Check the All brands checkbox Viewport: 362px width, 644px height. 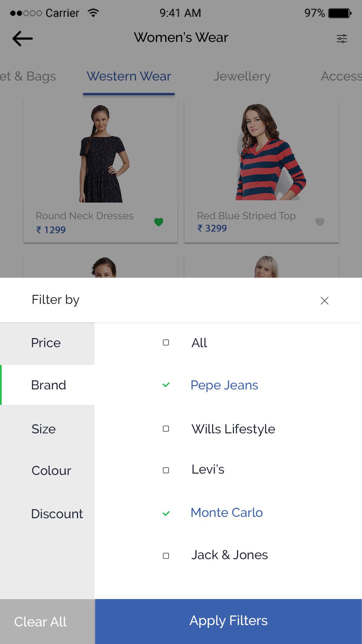click(166, 342)
